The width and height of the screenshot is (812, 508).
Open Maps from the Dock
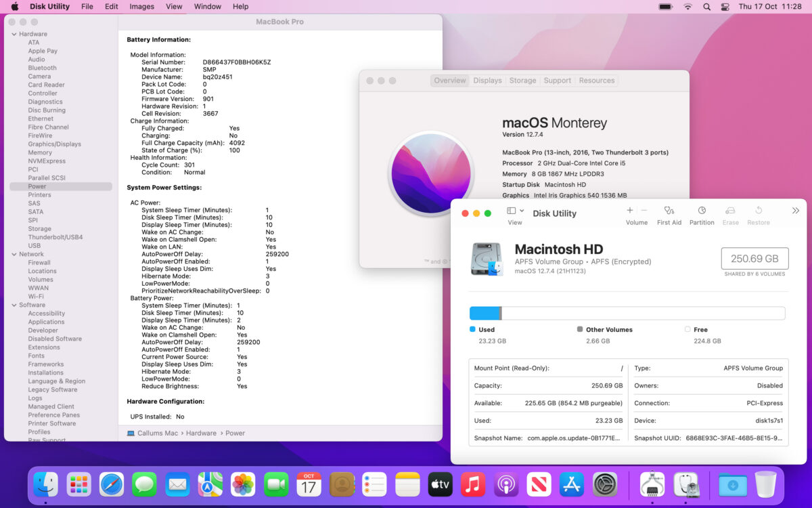[x=210, y=484]
